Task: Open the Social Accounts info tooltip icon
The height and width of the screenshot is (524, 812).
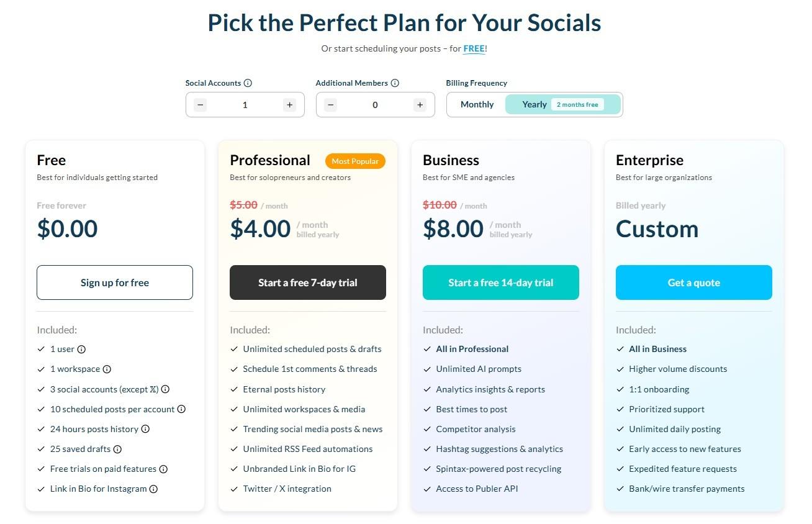Action: 249,83
